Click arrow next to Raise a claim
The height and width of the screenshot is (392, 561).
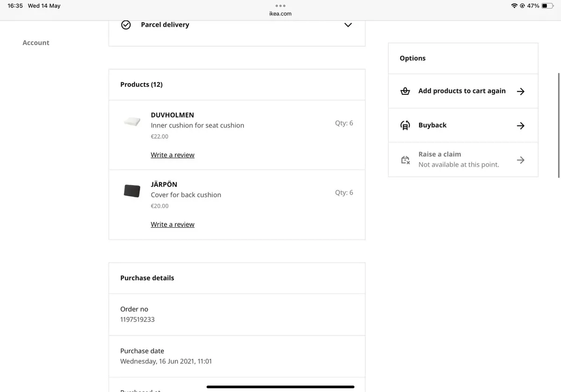521,160
